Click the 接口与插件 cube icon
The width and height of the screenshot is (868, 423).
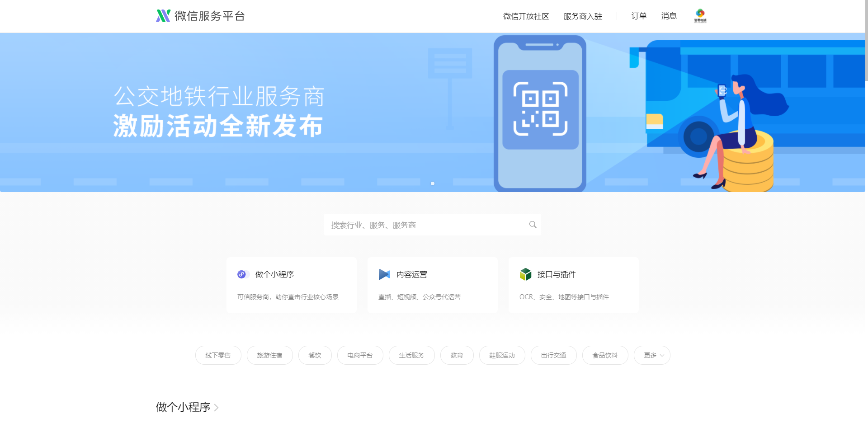pyautogui.click(x=525, y=274)
